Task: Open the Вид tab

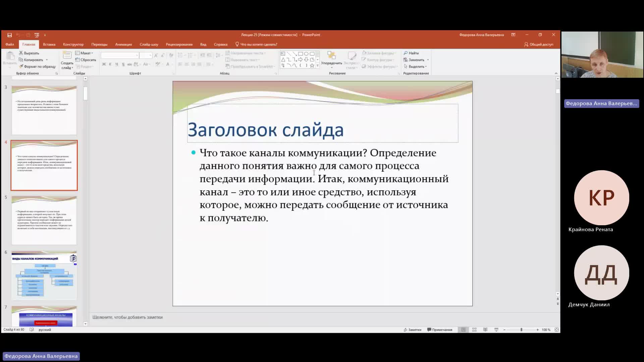Action: point(203,44)
